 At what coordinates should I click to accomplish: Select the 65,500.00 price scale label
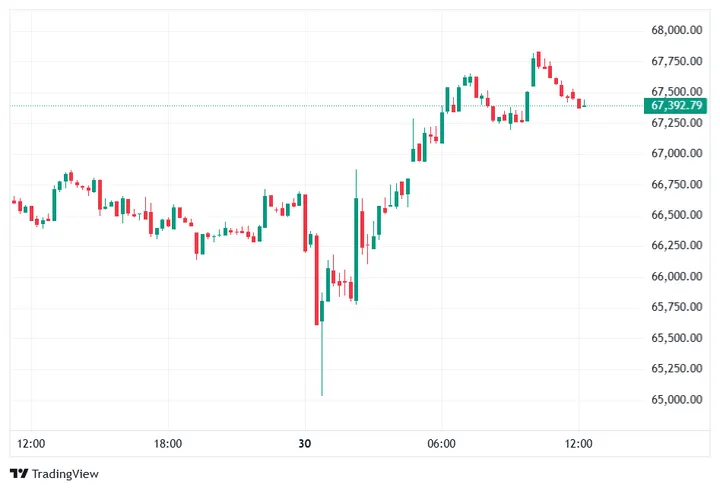pyautogui.click(x=677, y=338)
